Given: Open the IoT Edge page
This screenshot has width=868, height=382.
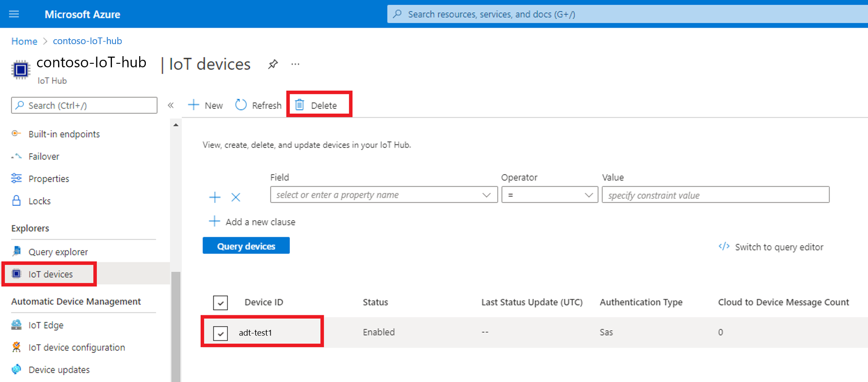Looking at the screenshot, I should tap(45, 325).
